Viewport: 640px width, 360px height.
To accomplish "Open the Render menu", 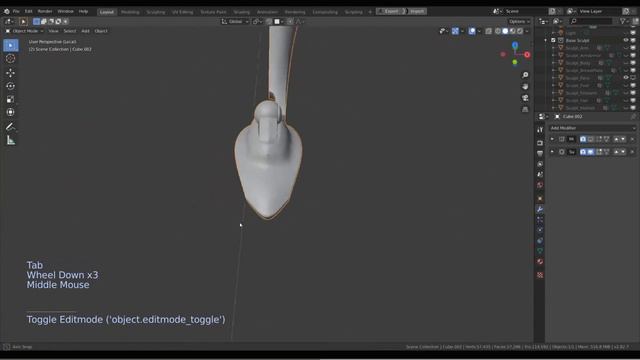I will [45, 11].
